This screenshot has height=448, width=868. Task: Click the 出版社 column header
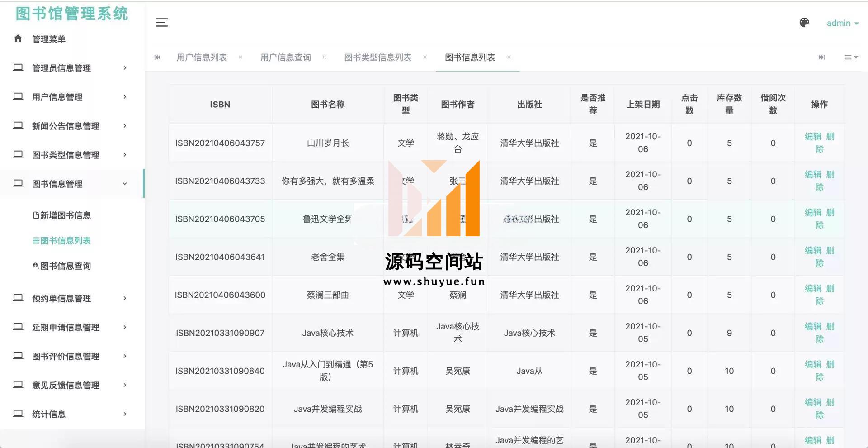(529, 105)
